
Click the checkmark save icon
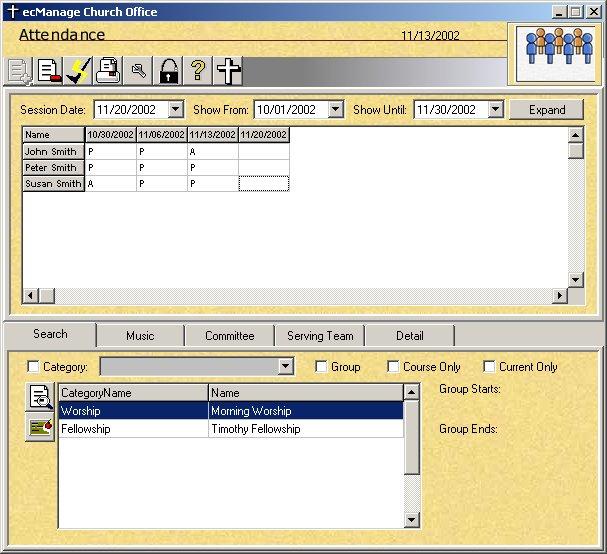tap(79, 71)
